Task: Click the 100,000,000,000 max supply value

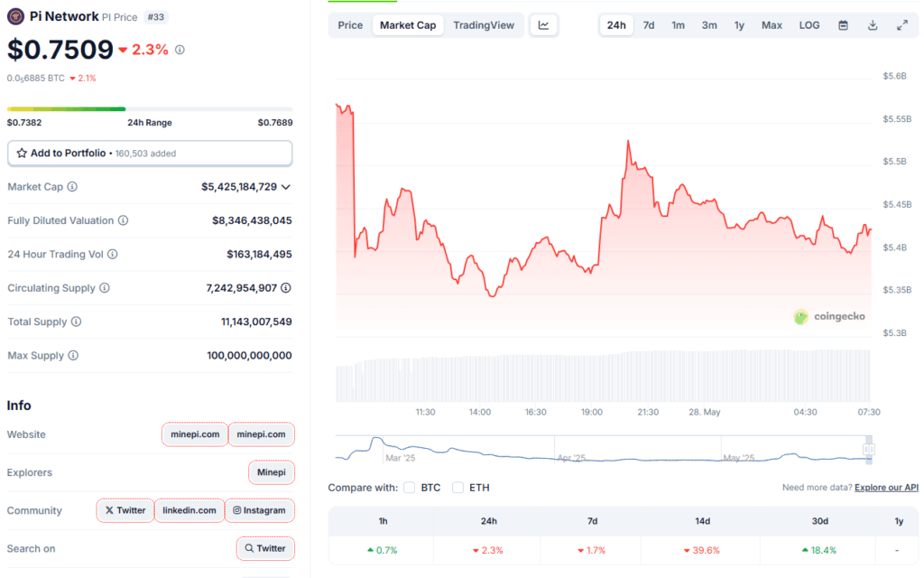Action: [249, 355]
